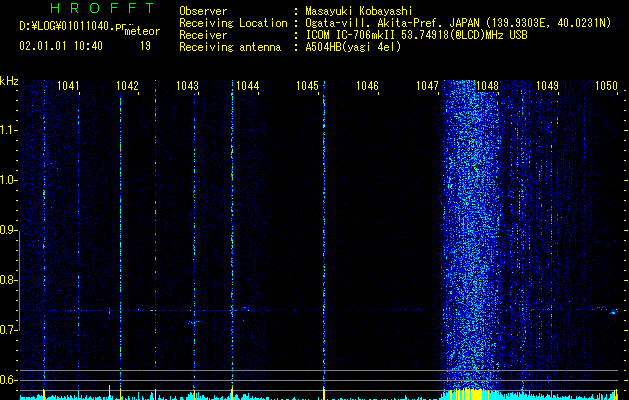Click the HROFFT title text
The image size is (629, 400).
[102, 8]
